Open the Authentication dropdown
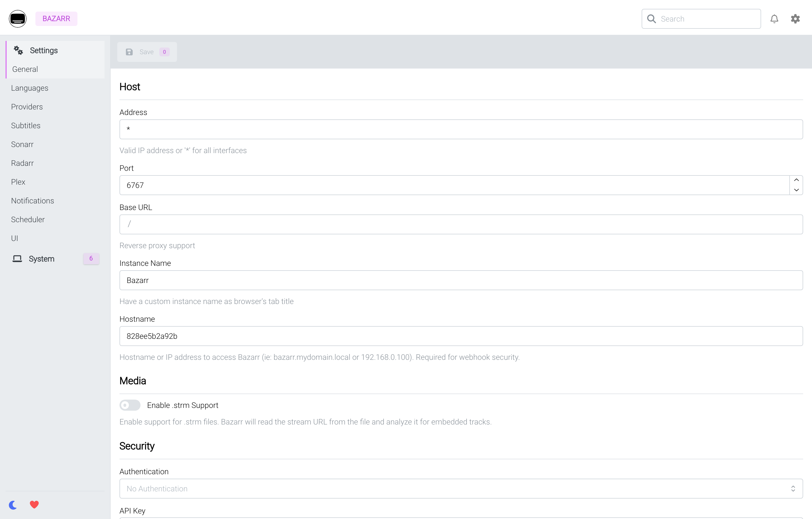 tap(461, 489)
